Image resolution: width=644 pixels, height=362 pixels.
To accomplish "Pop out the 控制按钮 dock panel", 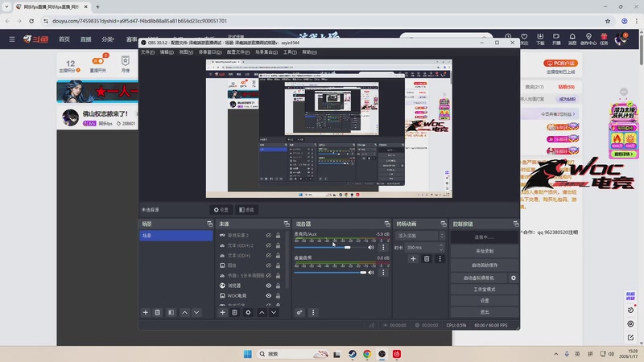I will point(516,224).
